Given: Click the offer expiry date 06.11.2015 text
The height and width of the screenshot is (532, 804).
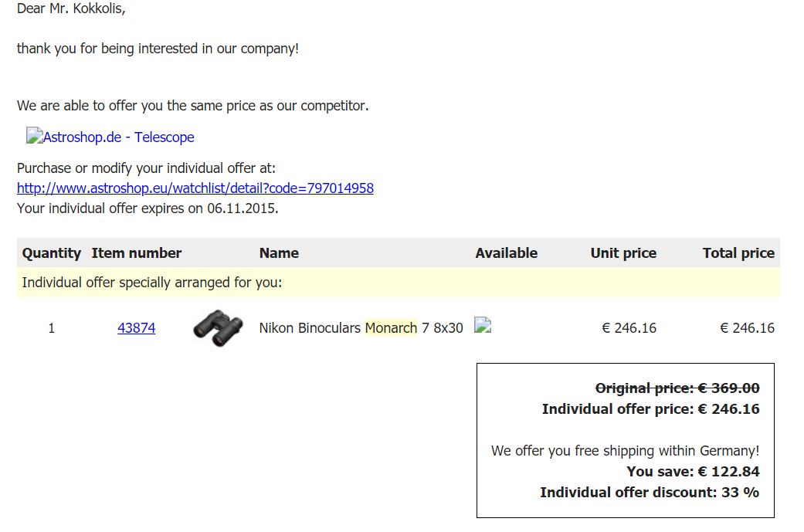Looking at the screenshot, I should click(242, 208).
